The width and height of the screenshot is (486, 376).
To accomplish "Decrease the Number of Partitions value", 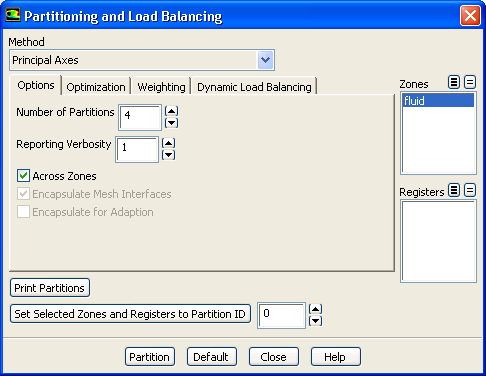I will pyautogui.click(x=171, y=123).
